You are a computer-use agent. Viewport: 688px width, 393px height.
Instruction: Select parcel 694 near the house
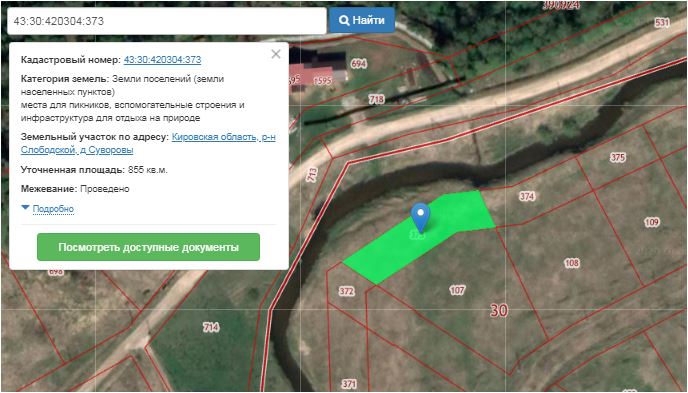[x=358, y=64]
